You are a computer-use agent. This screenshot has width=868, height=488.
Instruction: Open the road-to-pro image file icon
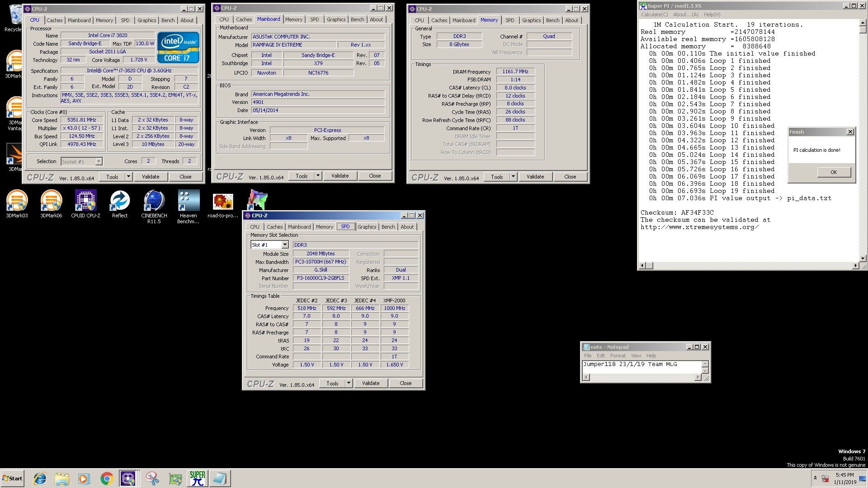coord(223,206)
